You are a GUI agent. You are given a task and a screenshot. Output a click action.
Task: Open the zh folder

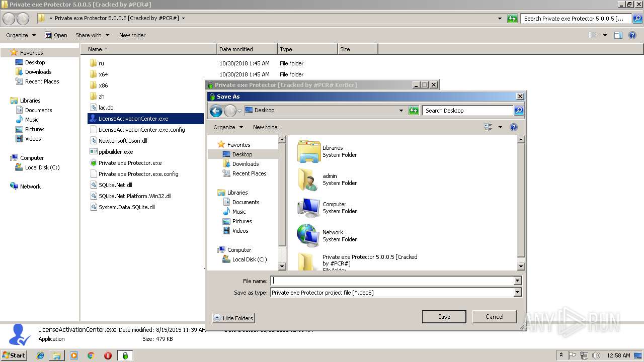tap(102, 97)
